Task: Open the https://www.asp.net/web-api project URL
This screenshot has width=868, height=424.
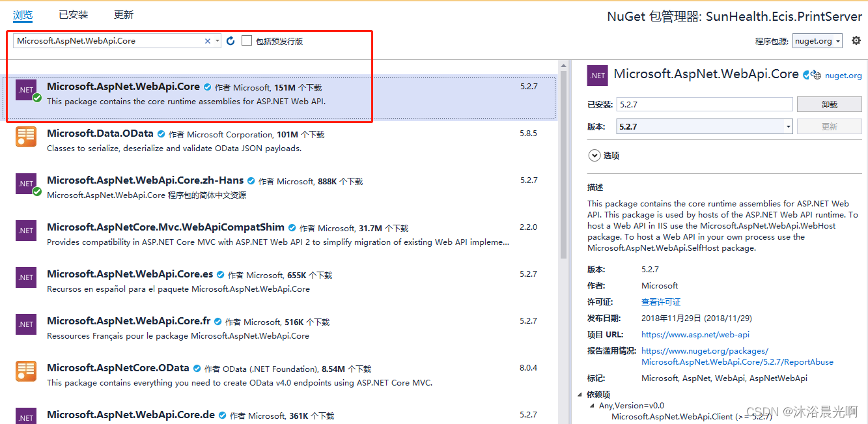Action: click(695, 335)
